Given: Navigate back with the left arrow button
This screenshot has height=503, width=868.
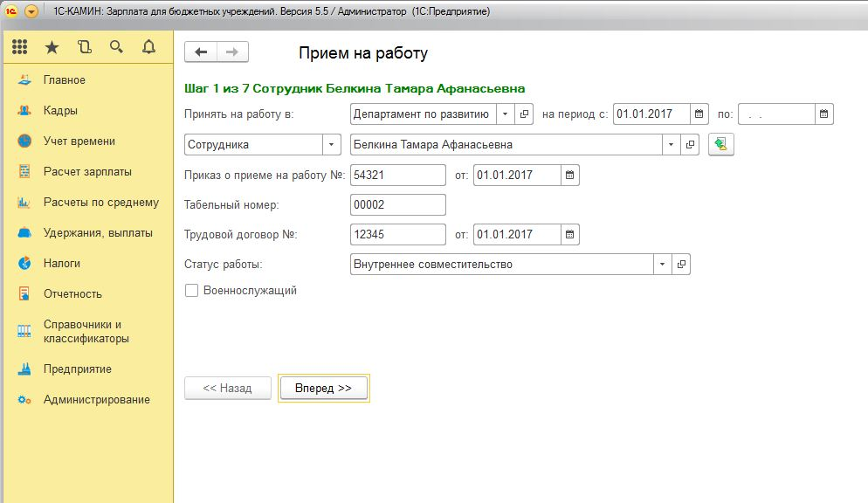Looking at the screenshot, I should 201,52.
